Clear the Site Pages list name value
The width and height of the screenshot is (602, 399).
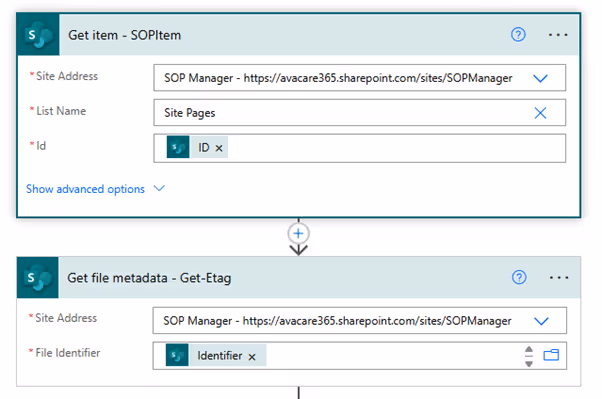click(x=540, y=113)
